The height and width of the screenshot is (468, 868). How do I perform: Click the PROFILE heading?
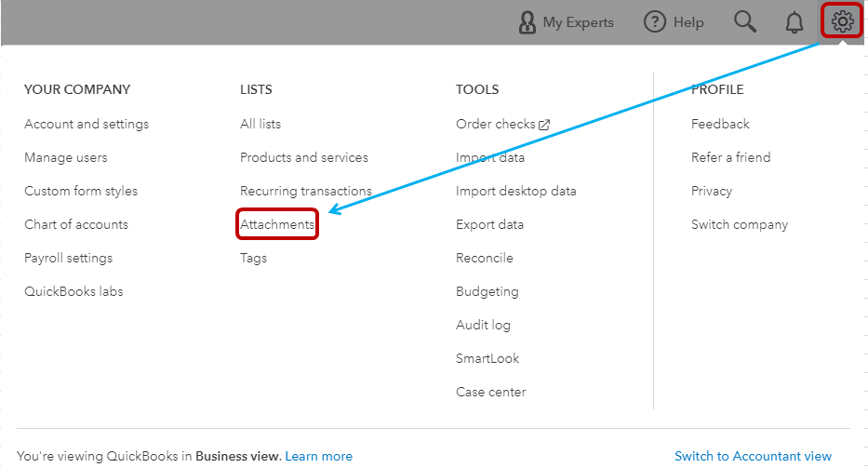click(717, 89)
